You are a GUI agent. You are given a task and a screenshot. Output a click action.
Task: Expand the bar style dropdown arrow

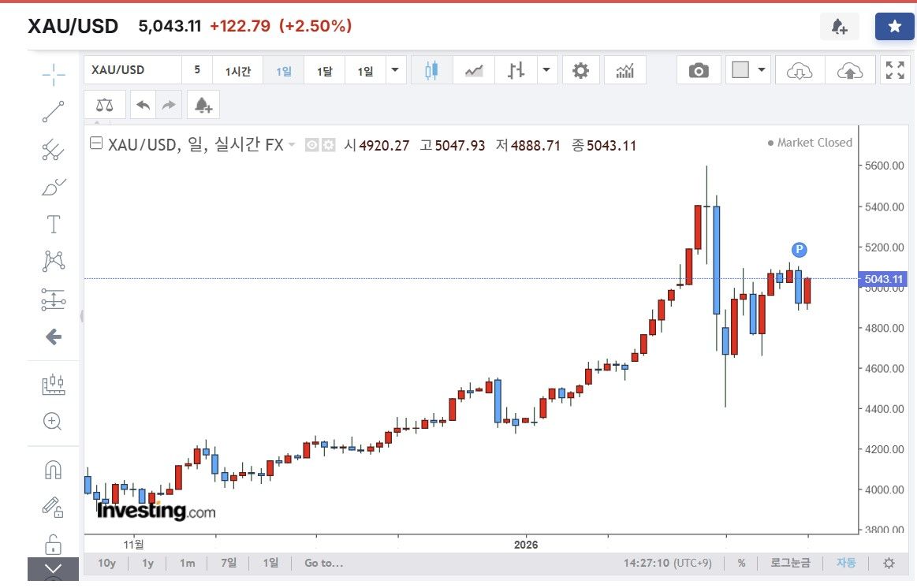[x=546, y=70]
